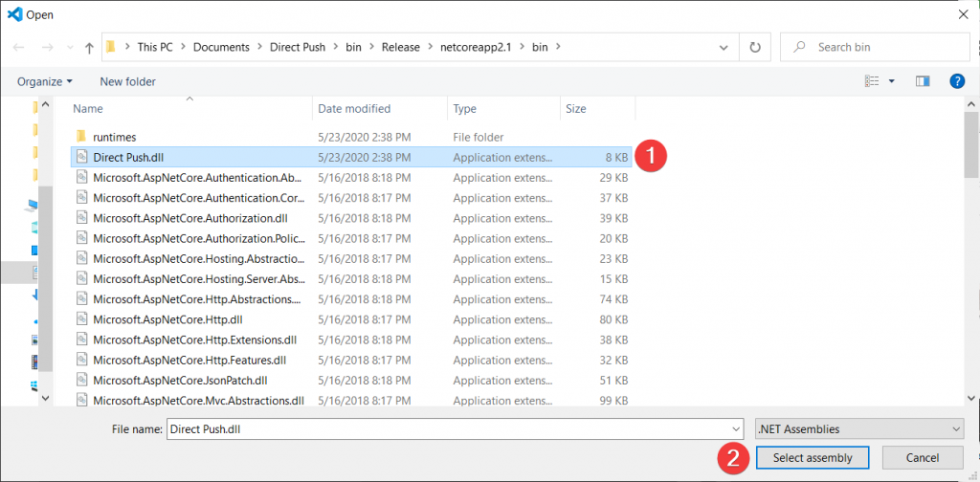Open File name history dropdown arrow
Image resolution: width=980 pixels, height=482 pixels.
coord(736,429)
